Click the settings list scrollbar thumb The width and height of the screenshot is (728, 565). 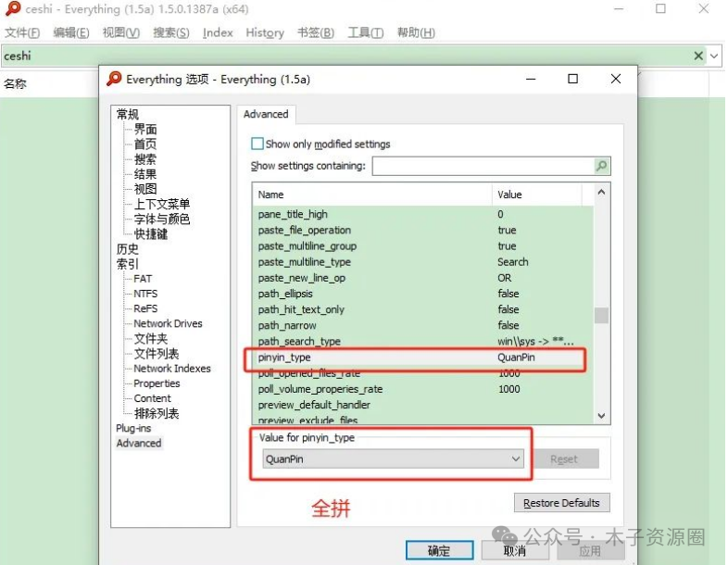pyautogui.click(x=601, y=315)
